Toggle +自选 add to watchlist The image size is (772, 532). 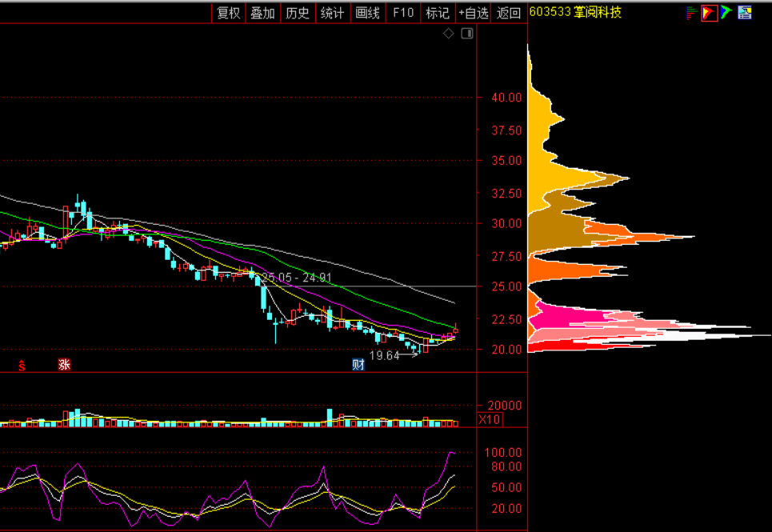(x=474, y=13)
